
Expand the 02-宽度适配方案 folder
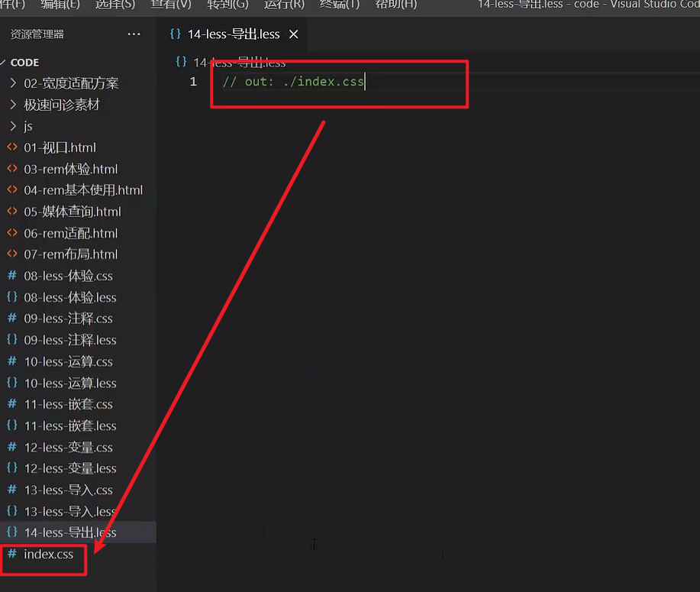pos(71,83)
